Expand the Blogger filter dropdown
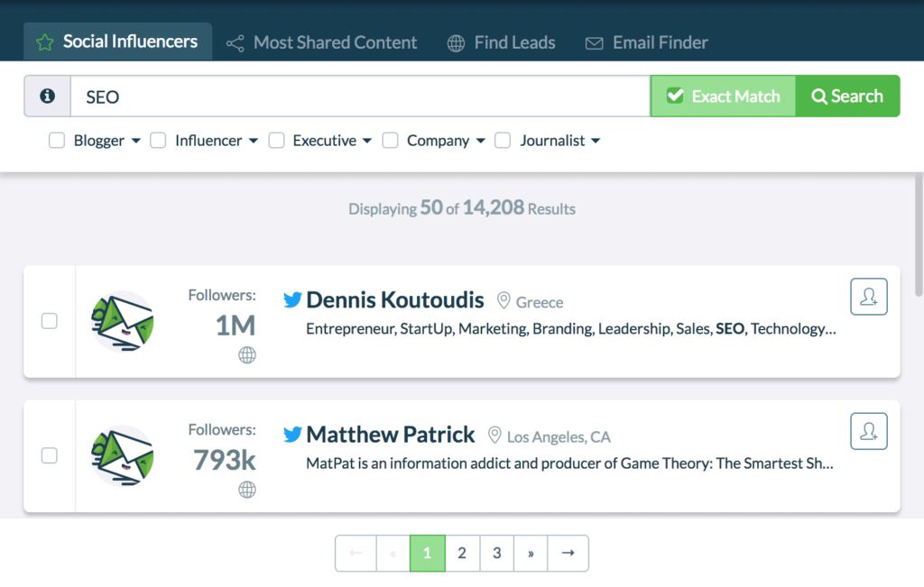Viewport: 924px width, 587px height. [x=136, y=141]
